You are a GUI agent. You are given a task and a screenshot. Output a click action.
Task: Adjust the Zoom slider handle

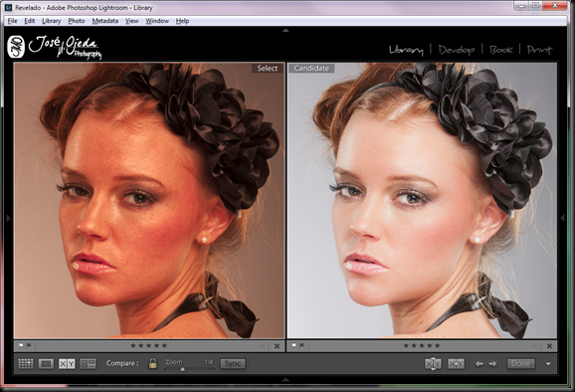[182, 369]
